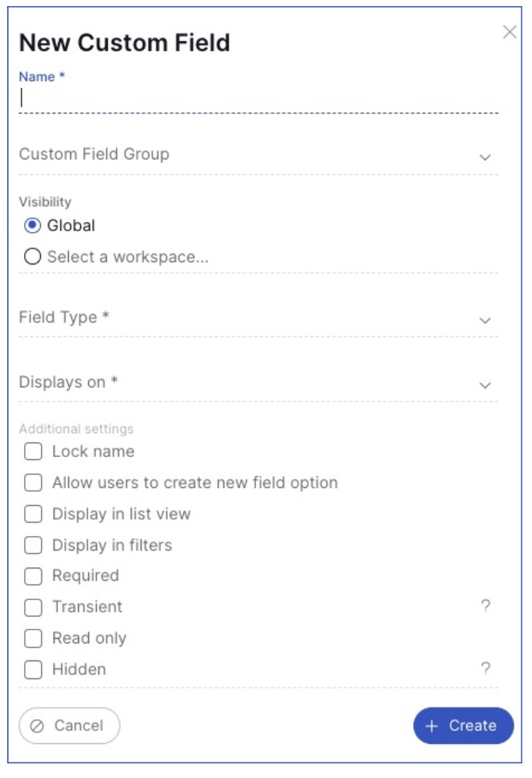532x778 pixels.
Task: Click the help icon next to Transient
Action: tap(486, 606)
